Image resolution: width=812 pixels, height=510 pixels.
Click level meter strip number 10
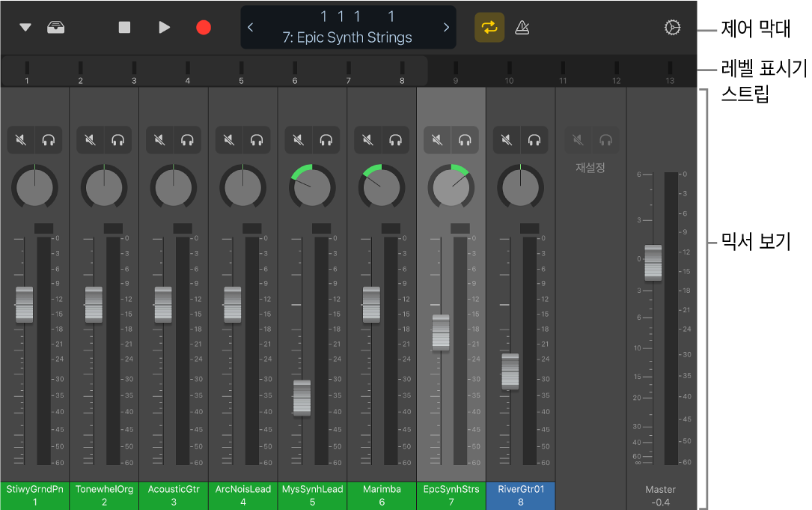509,73
